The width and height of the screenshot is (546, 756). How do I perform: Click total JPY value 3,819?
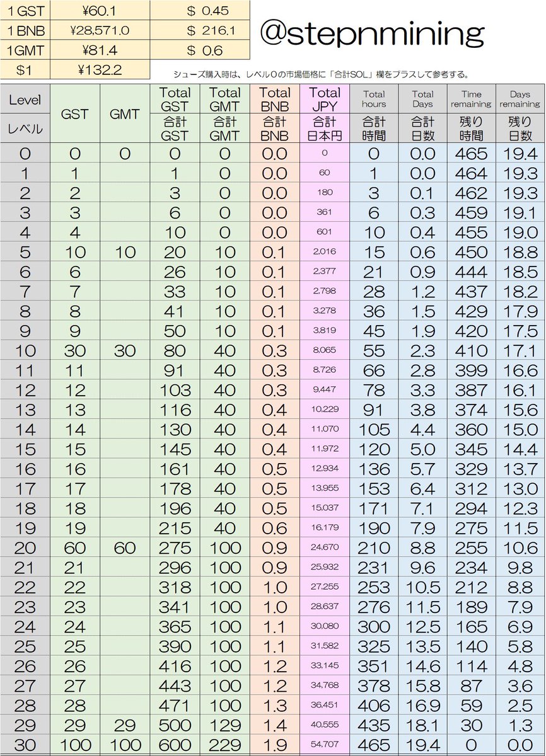click(325, 331)
